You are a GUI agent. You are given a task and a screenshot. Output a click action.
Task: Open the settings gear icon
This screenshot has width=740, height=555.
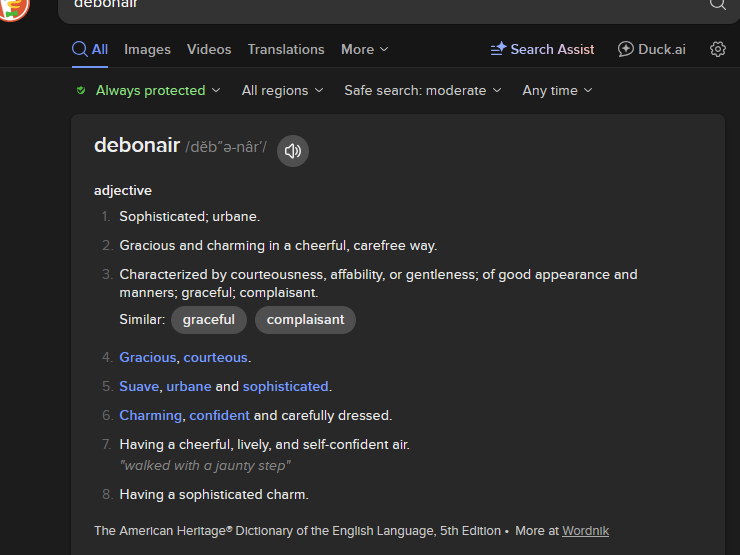[x=718, y=49]
